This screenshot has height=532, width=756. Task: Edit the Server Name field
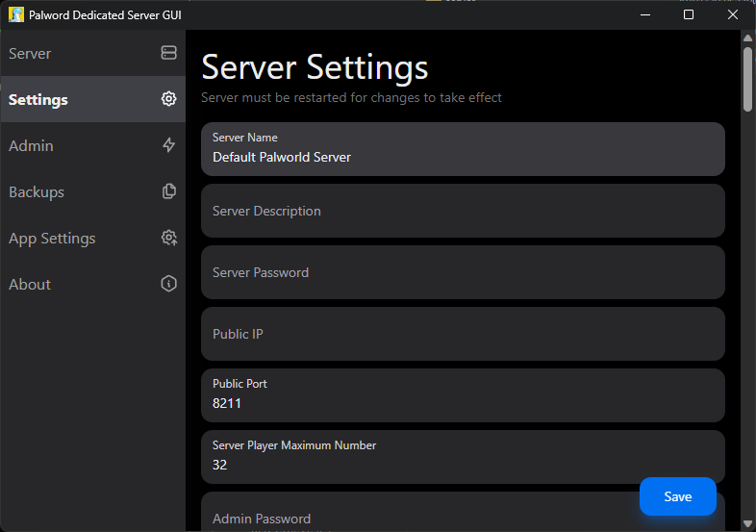pyautogui.click(x=462, y=157)
